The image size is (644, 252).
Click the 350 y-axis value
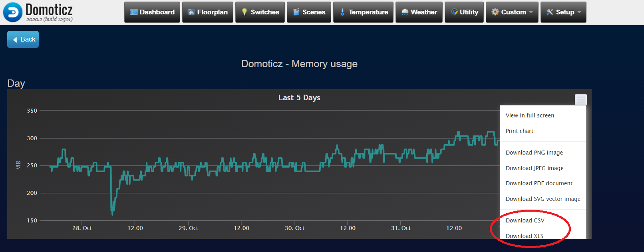[32, 111]
